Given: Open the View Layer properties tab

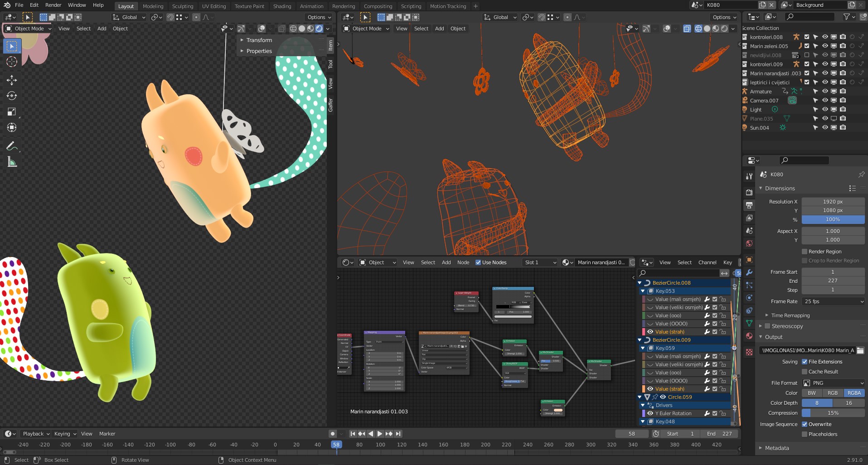Looking at the screenshot, I should pyautogui.click(x=749, y=218).
